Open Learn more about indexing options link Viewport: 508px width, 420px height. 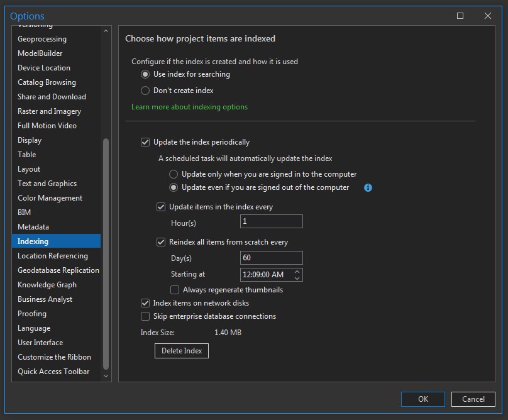point(189,107)
